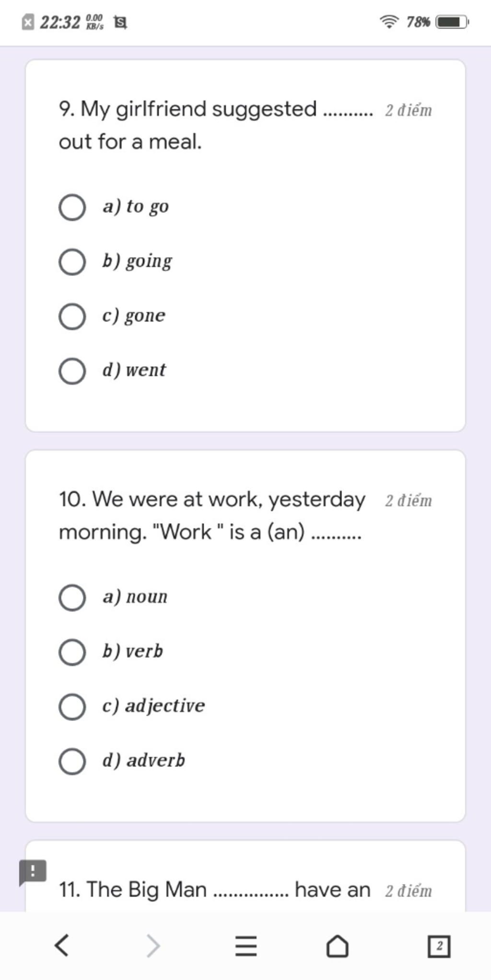Tap the browser back arrow
491x980 pixels.
click(x=62, y=945)
